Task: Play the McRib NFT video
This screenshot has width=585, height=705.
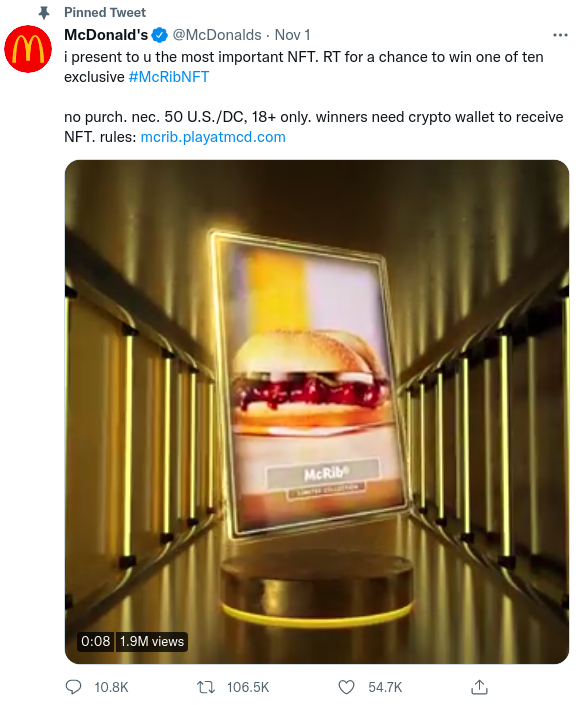Action: click(x=317, y=411)
